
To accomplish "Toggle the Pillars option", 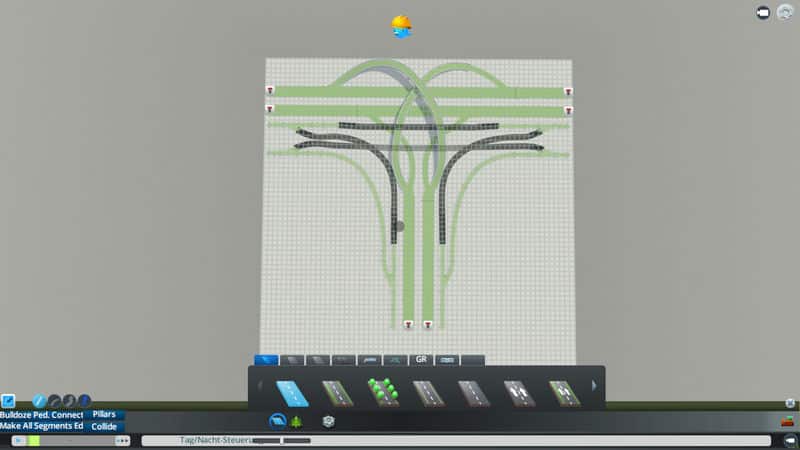I will 104,414.
